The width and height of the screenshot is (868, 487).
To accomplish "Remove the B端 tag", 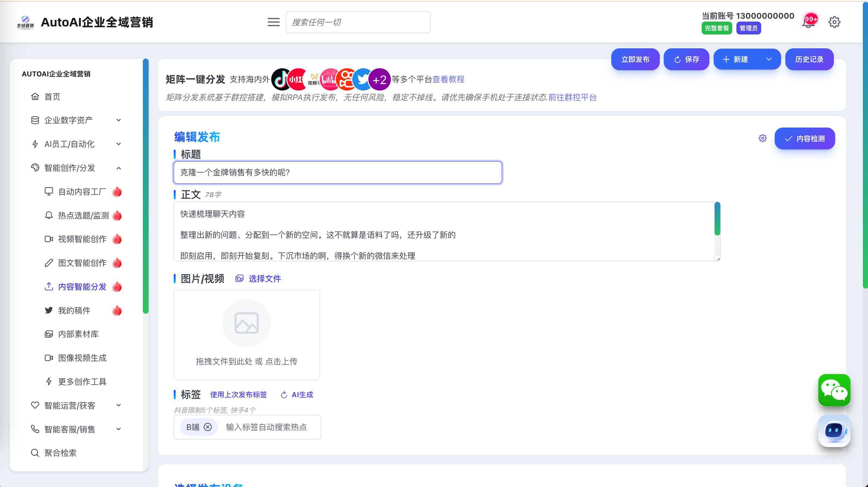I will pyautogui.click(x=208, y=427).
